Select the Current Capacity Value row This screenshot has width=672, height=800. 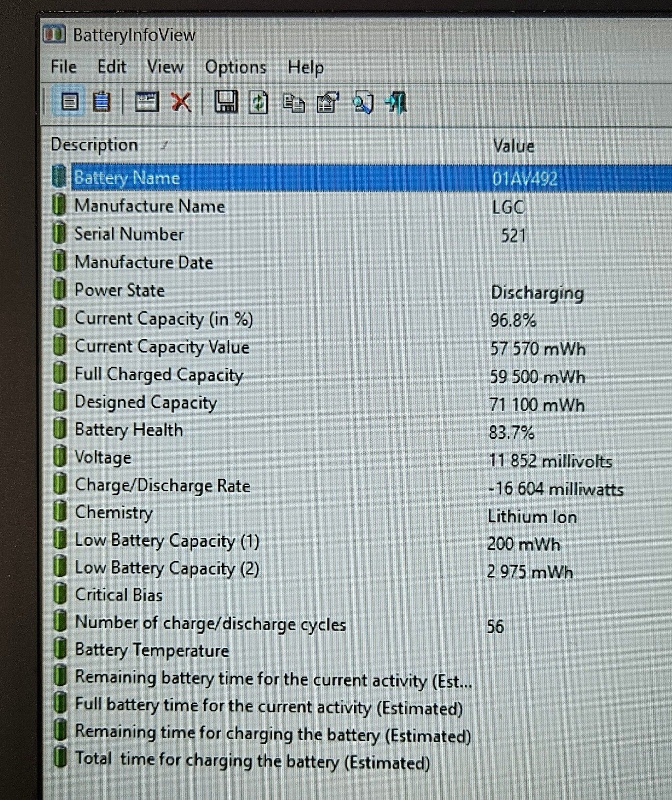361,347
